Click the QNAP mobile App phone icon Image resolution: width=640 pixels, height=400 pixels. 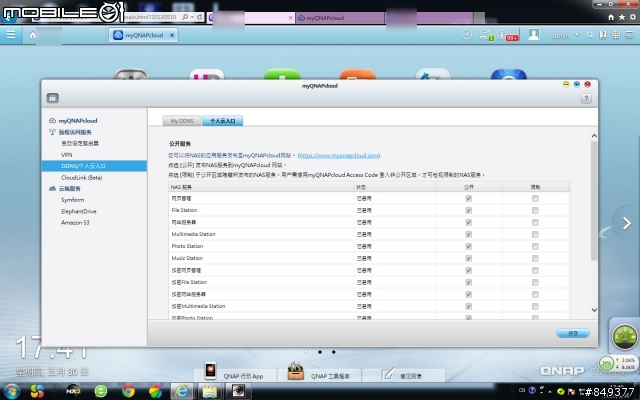[210, 371]
